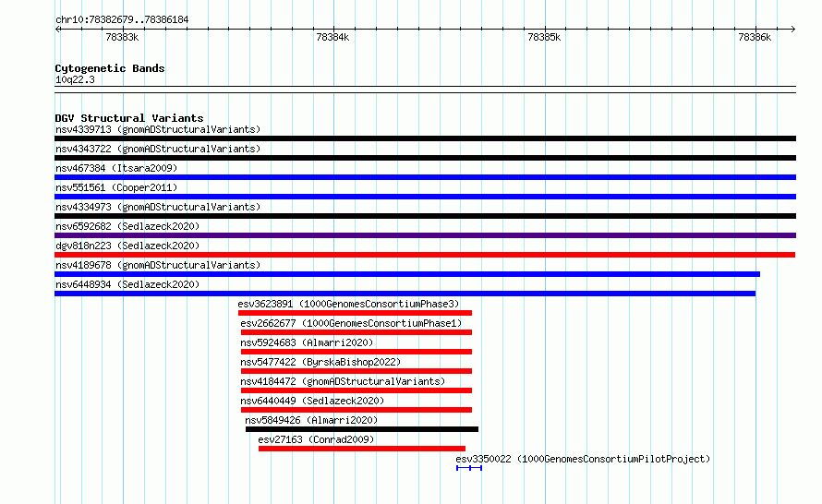This screenshot has height=504, width=822.
Task: Open the nsv551561 (Cooper2011) variant label
Action: (x=116, y=187)
